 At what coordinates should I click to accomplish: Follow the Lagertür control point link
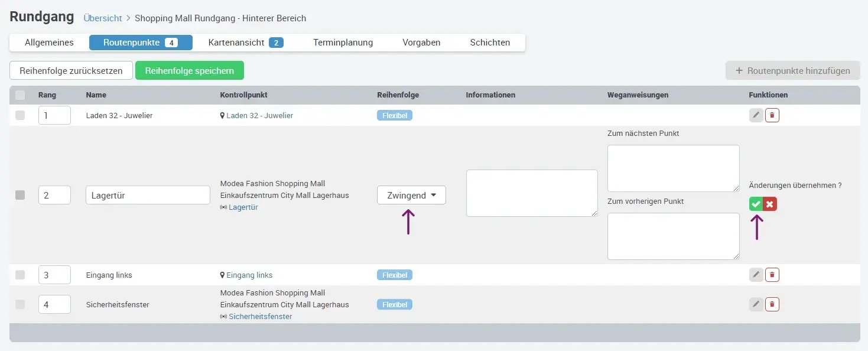pyautogui.click(x=243, y=207)
